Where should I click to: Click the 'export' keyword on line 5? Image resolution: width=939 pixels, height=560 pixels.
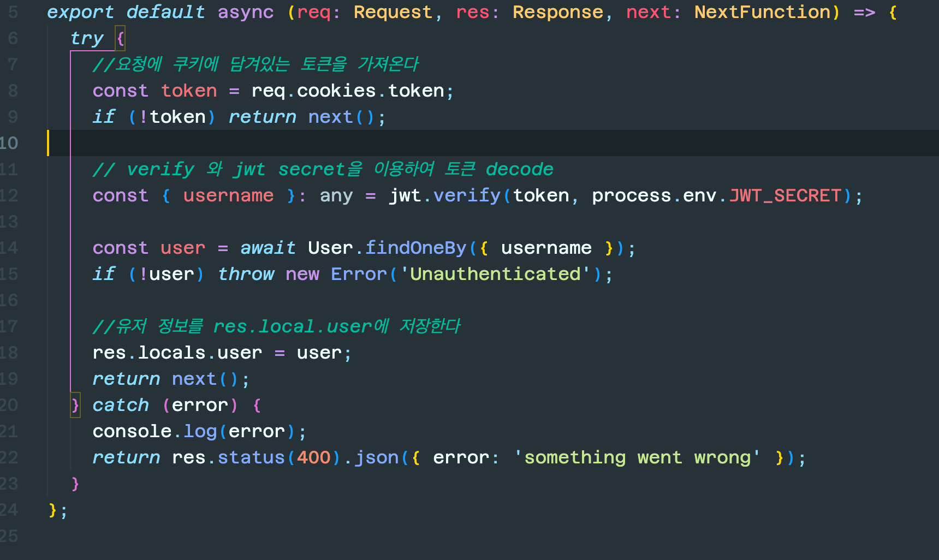pos(81,12)
